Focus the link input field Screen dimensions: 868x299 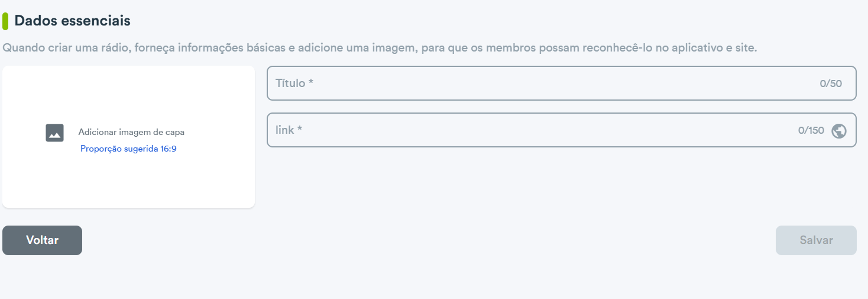[562, 130]
